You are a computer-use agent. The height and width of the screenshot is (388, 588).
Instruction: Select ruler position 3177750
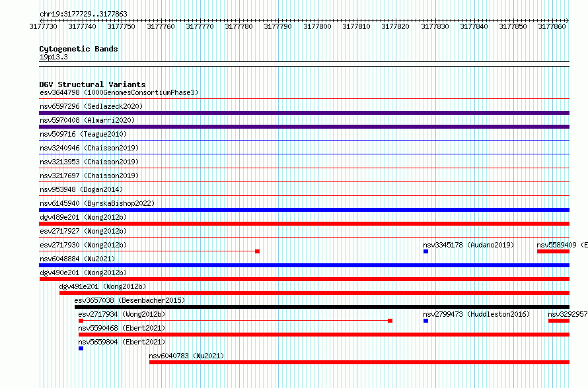pos(121,26)
